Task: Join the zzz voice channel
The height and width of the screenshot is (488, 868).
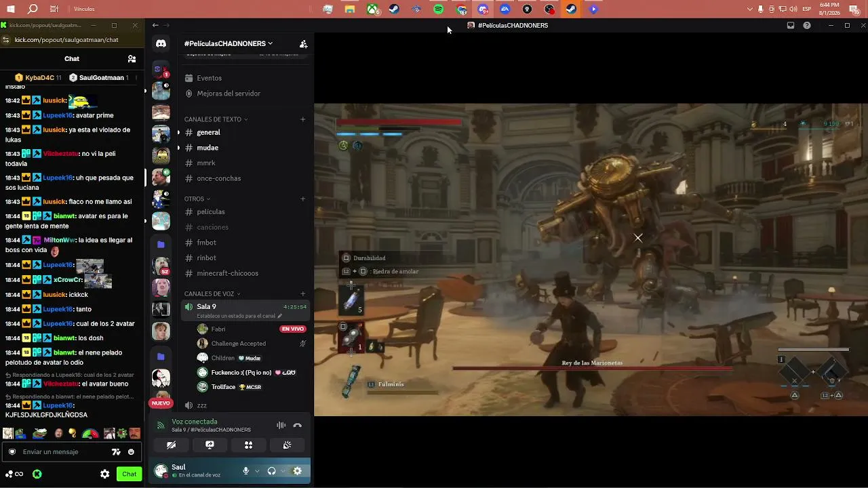Action: click(x=245, y=405)
